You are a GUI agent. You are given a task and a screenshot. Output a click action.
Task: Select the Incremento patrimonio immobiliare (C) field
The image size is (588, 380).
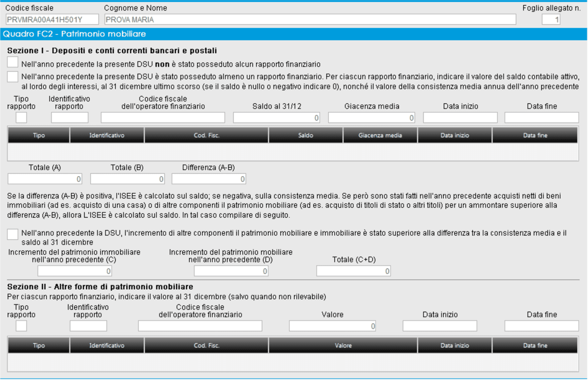click(74, 271)
